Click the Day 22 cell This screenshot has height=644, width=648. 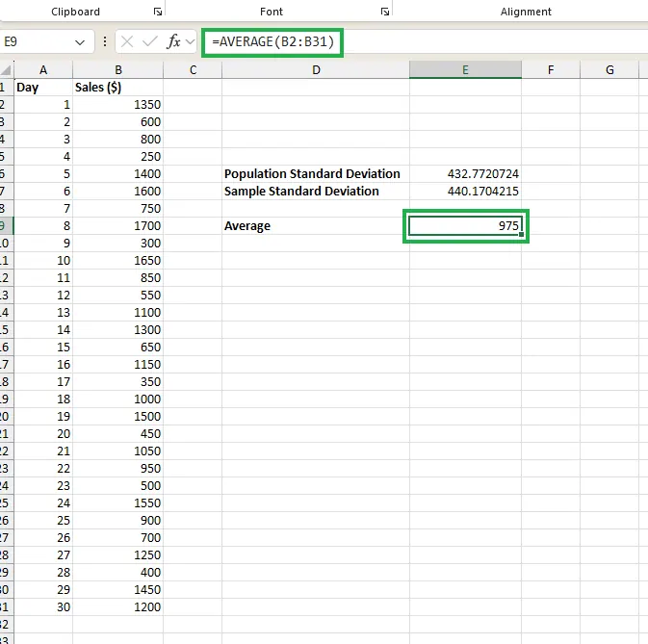pos(43,469)
